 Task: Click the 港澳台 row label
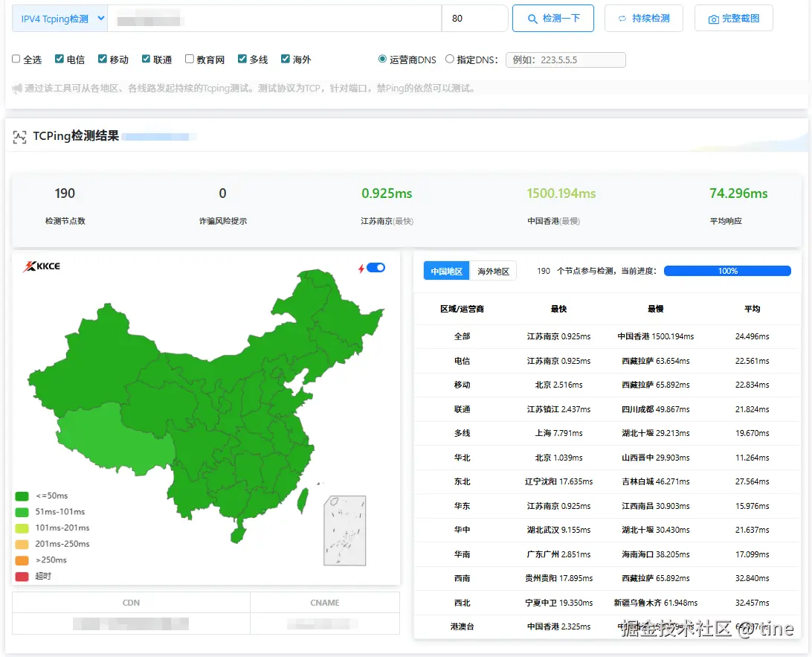click(462, 627)
